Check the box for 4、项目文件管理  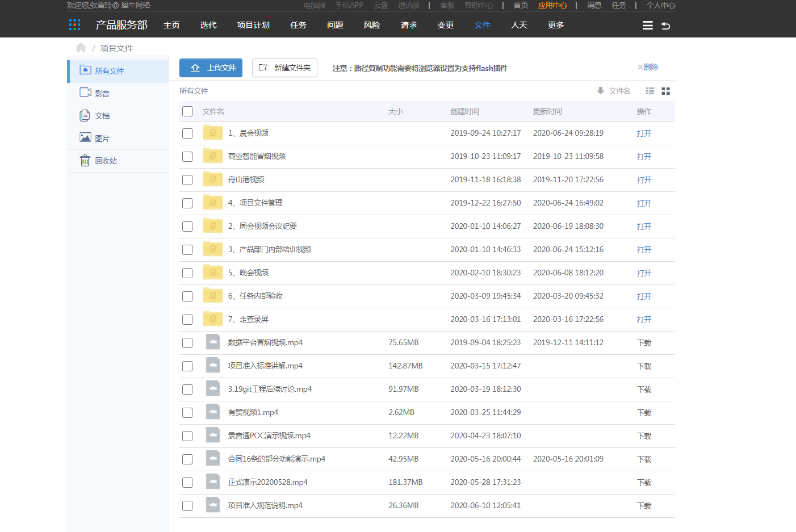187,203
